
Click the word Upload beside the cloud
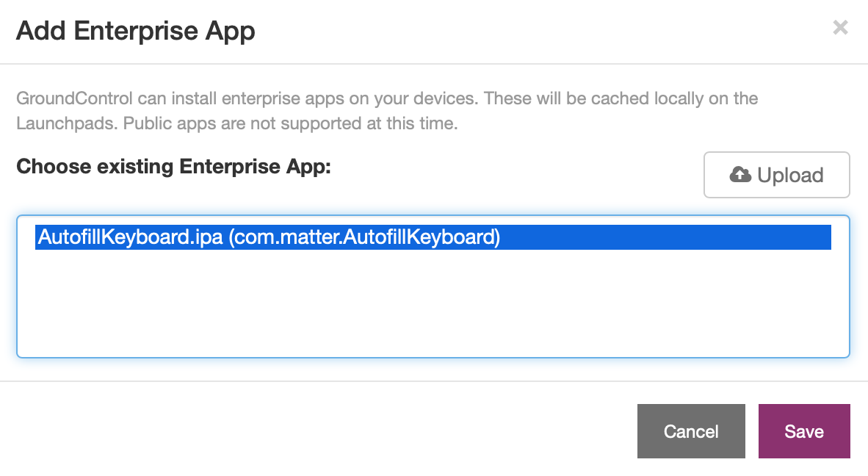pos(790,175)
